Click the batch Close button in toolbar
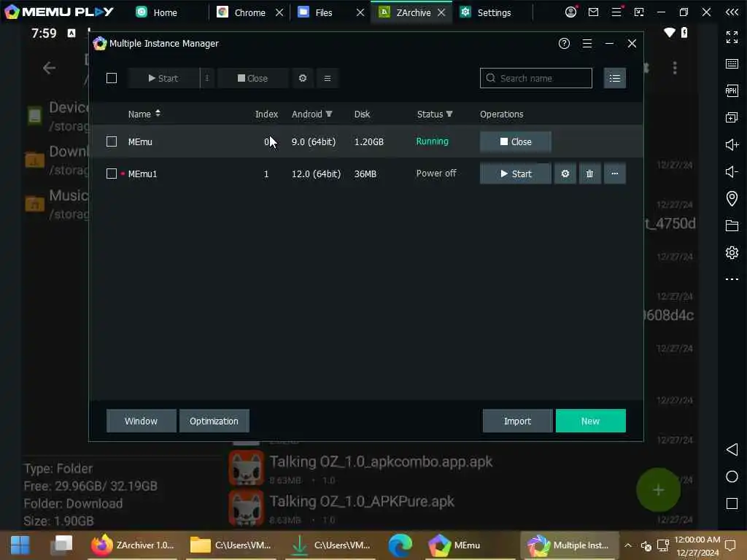The height and width of the screenshot is (560, 747). click(252, 78)
